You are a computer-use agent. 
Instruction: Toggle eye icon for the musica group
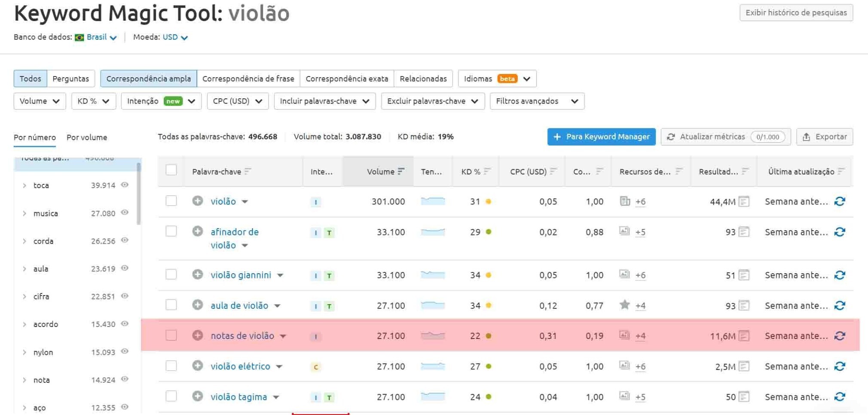click(x=125, y=213)
